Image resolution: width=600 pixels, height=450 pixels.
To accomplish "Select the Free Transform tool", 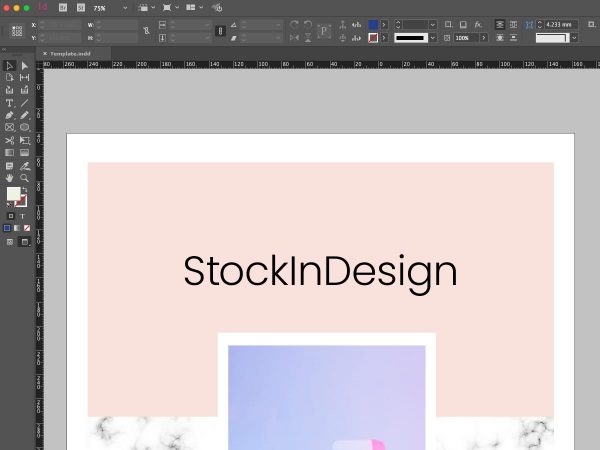I will click(24, 140).
